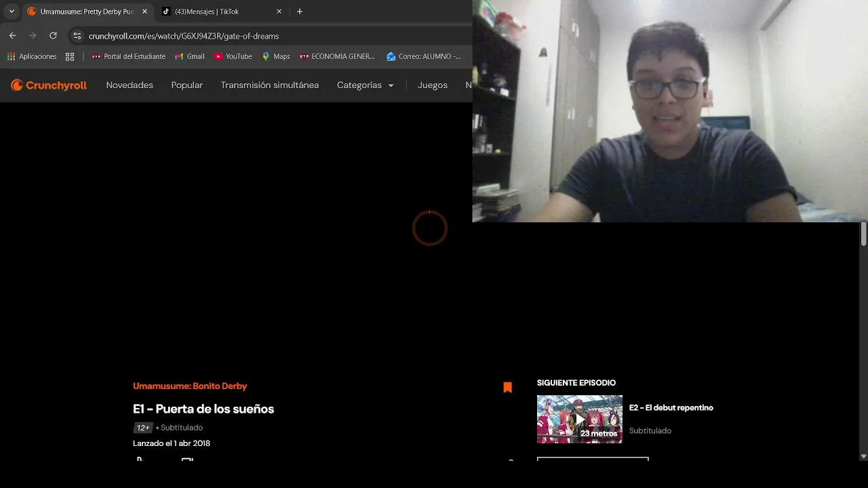Go forward in browser history
868x488 pixels.
(x=33, y=36)
